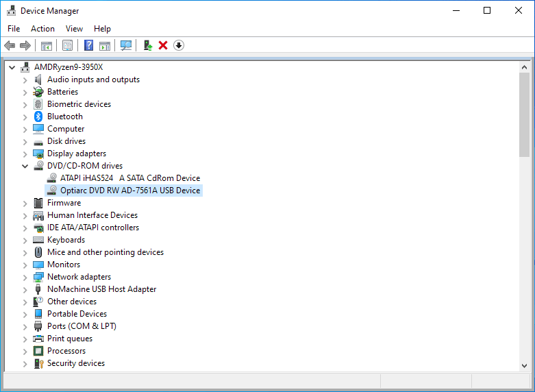
Task: Maximize the Device Manager window
Action: click(x=487, y=10)
